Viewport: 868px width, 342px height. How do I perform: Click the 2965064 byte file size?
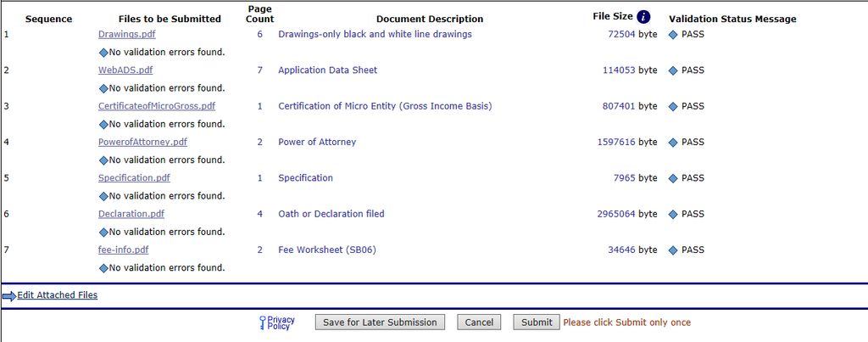(627, 214)
